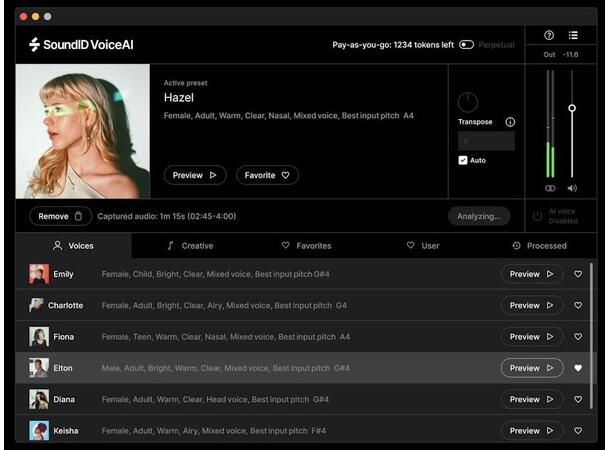Click the AI voice Disabled label
The width and height of the screenshot is (610, 450).
click(x=563, y=216)
